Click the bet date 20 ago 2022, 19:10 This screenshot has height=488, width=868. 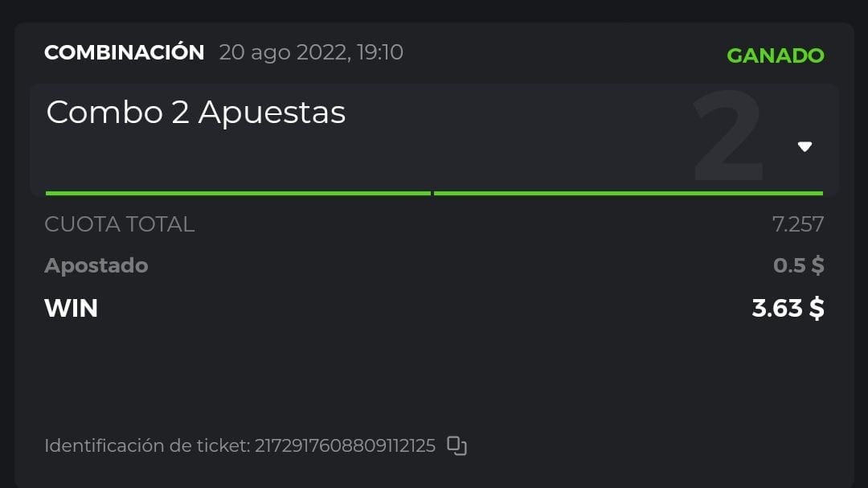(311, 53)
